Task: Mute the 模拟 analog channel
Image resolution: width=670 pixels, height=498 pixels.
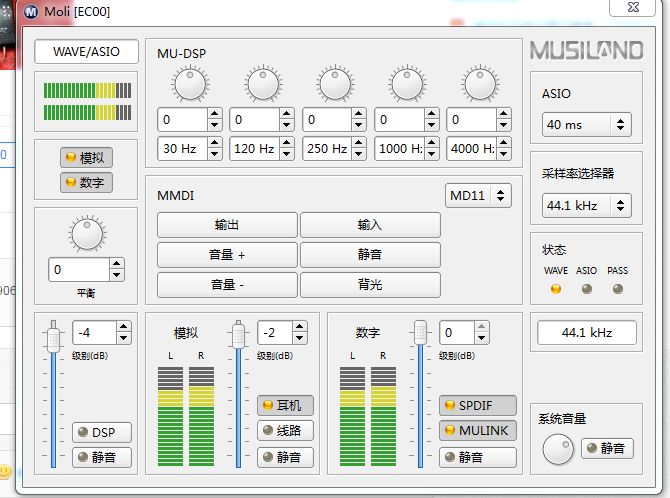Action: tap(285, 457)
